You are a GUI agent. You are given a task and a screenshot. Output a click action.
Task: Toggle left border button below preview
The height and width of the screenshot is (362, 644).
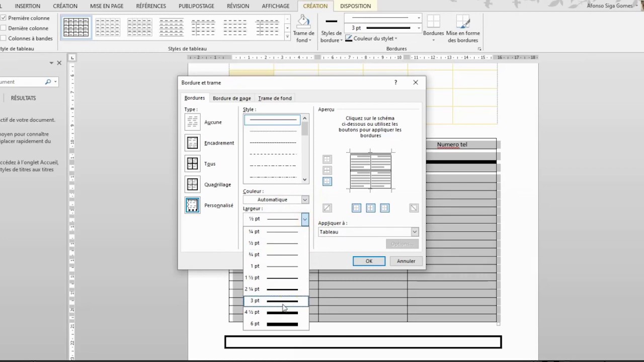356,208
